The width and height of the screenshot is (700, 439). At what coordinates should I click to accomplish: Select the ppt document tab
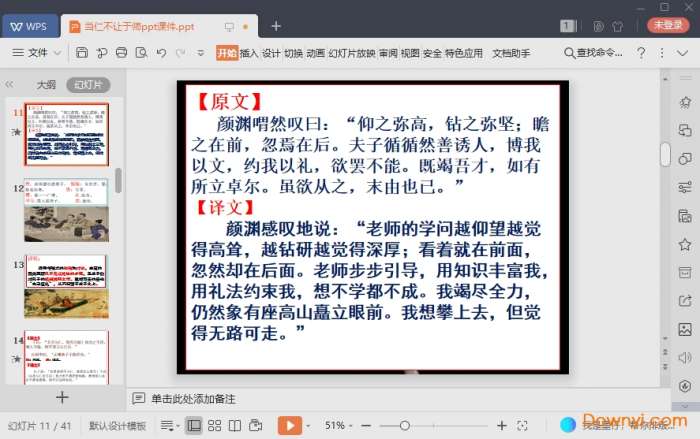pyautogui.click(x=159, y=26)
